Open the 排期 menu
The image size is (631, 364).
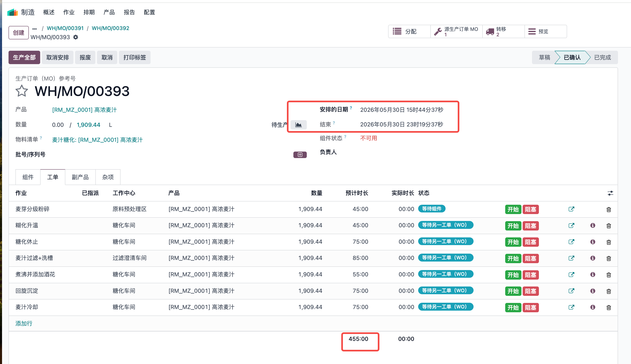(x=89, y=12)
